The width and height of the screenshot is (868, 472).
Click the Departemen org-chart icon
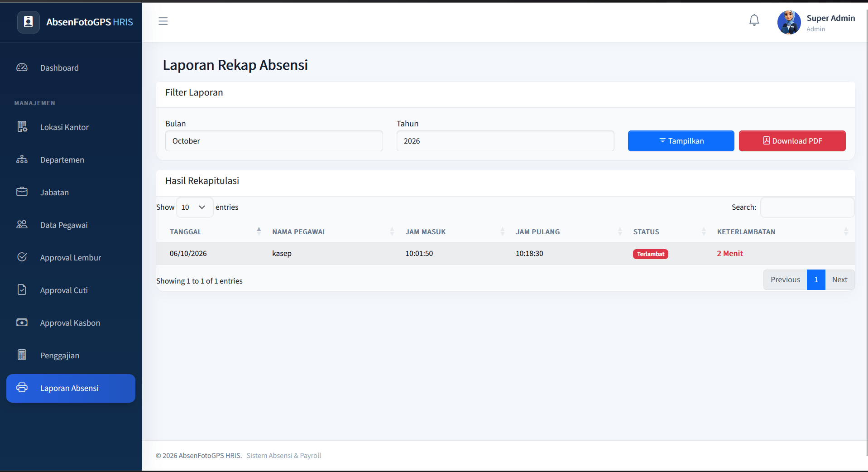pyautogui.click(x=22, y=159)
